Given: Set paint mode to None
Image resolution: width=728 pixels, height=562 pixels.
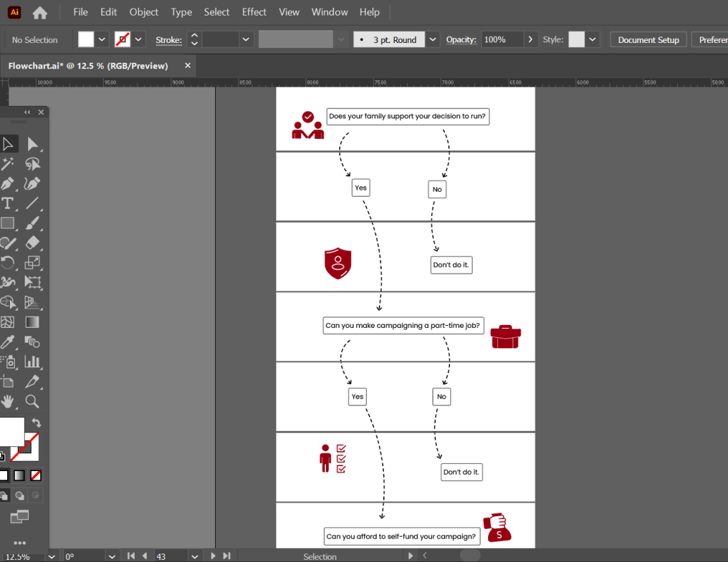Looking at the screenshot, I should click(x=35, y=475).
